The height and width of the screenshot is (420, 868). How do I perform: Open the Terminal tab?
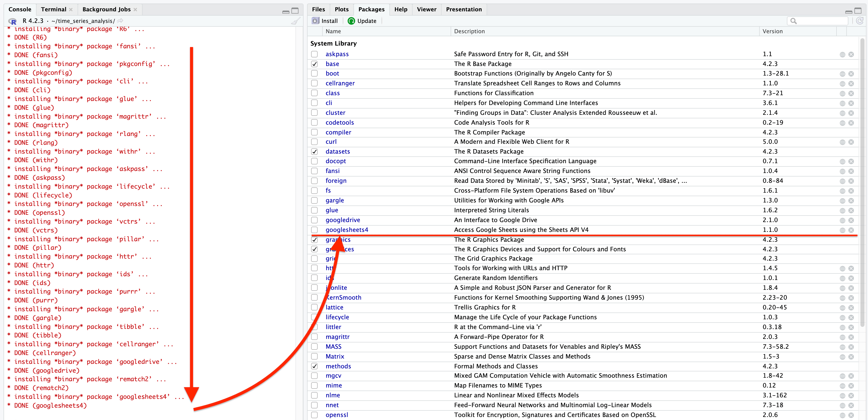53,9
